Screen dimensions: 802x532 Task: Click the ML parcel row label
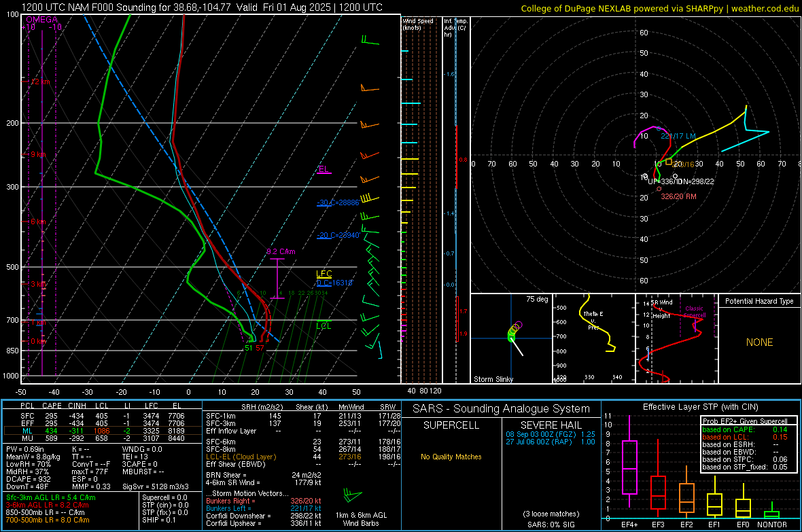(x=27, y=431)
